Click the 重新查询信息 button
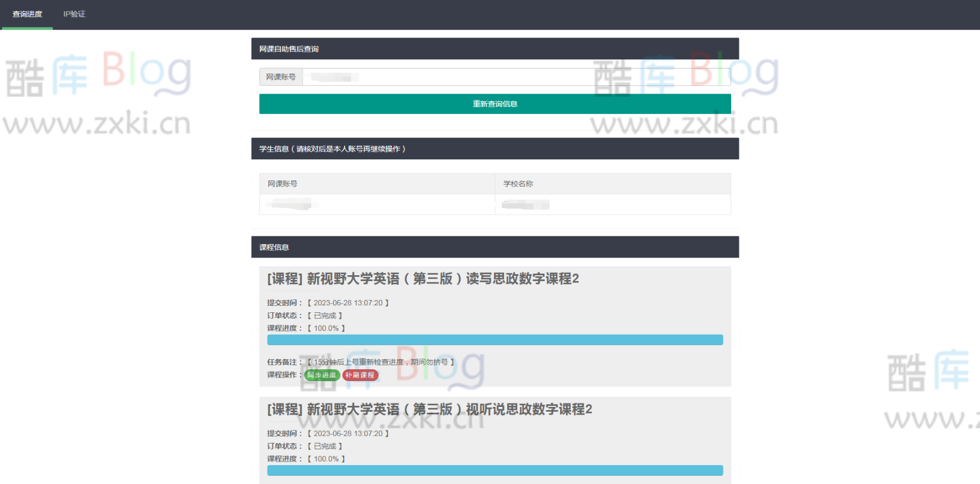This screenshot has height=484, width=980. pos(495,104)
